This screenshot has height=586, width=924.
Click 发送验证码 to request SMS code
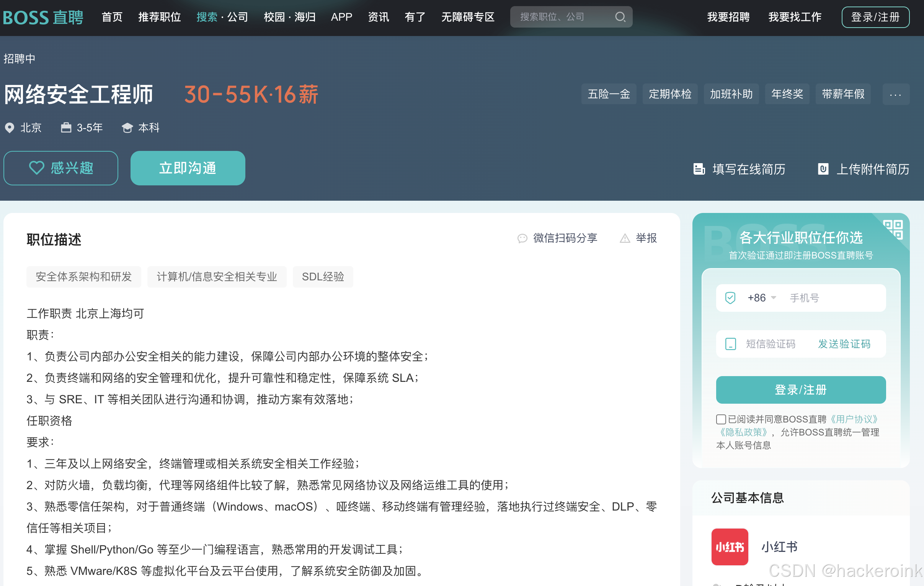[x=844, y=344]
